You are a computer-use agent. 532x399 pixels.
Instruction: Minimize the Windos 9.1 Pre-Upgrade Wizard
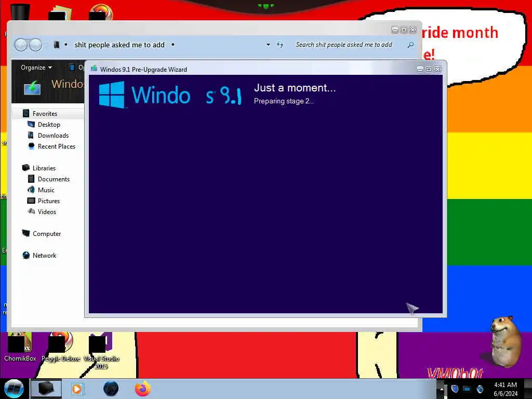420,69
